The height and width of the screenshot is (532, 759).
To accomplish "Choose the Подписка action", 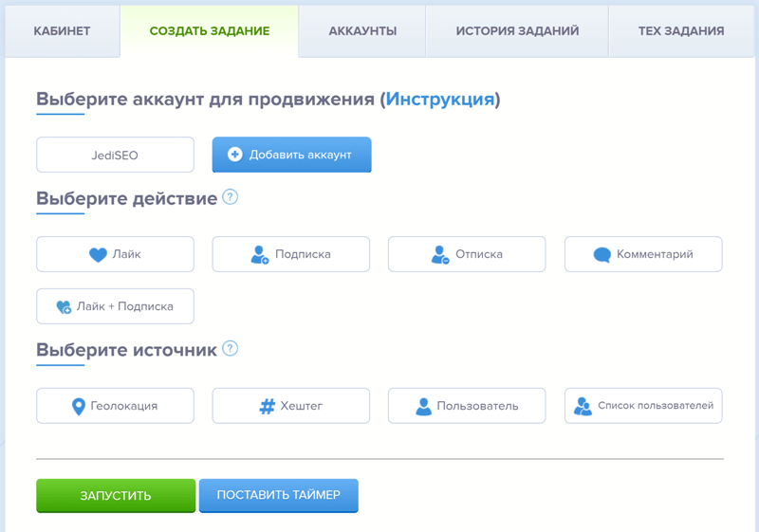I will (291, 254).
